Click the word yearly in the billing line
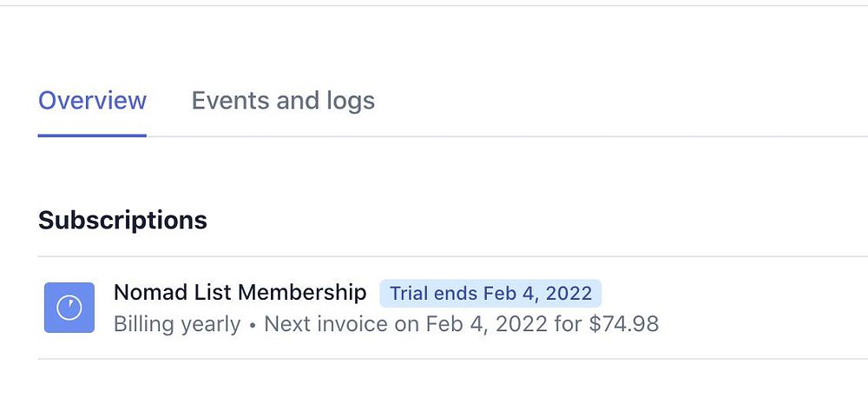 point(210,324)
